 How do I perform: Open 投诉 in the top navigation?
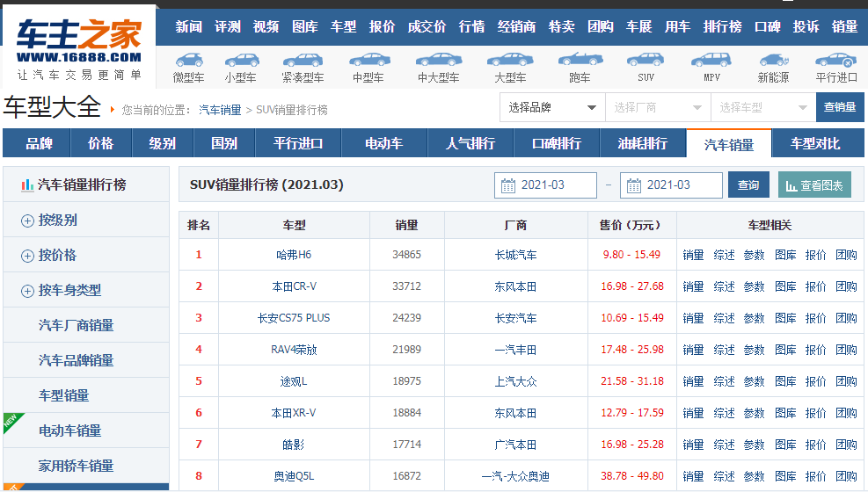coord(806,26)
